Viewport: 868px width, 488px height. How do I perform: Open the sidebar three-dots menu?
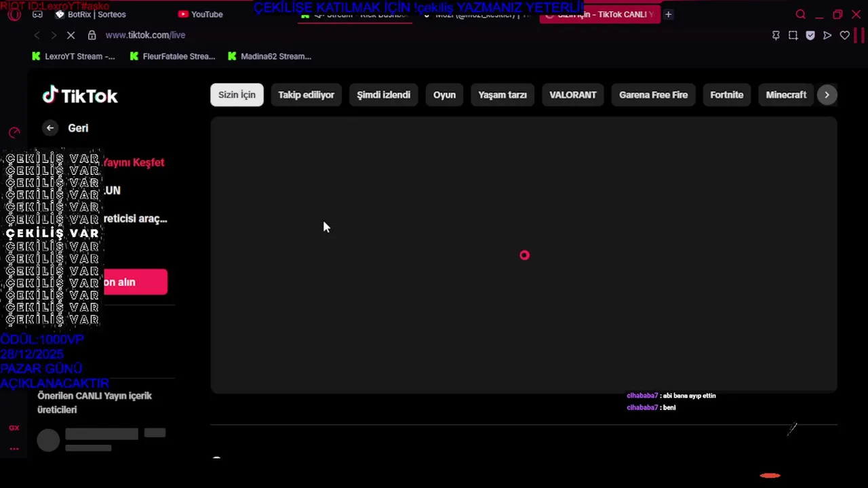click(x=14, y=449)
